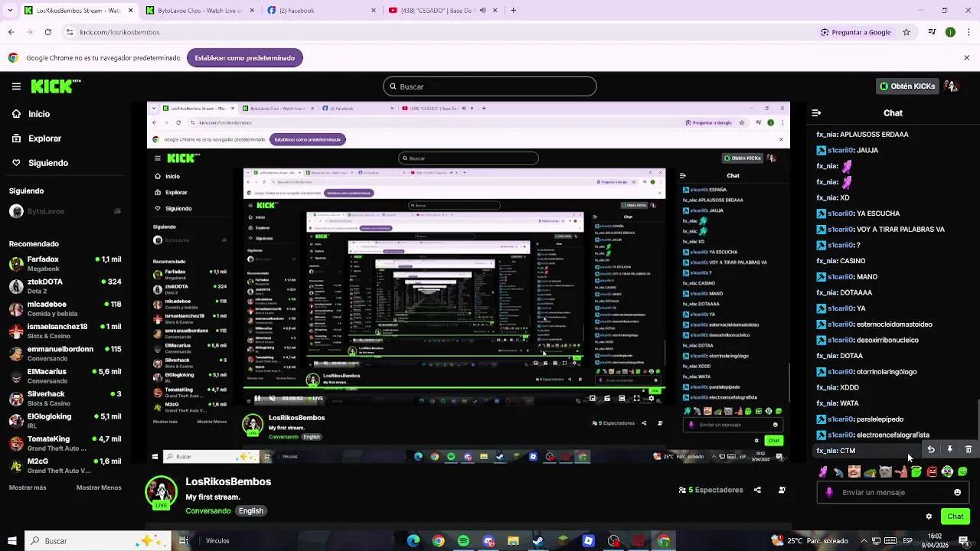Click browser back arrow
Image resolution: width=980 pixels, height=551 pixels.
(x=11, y=32)
